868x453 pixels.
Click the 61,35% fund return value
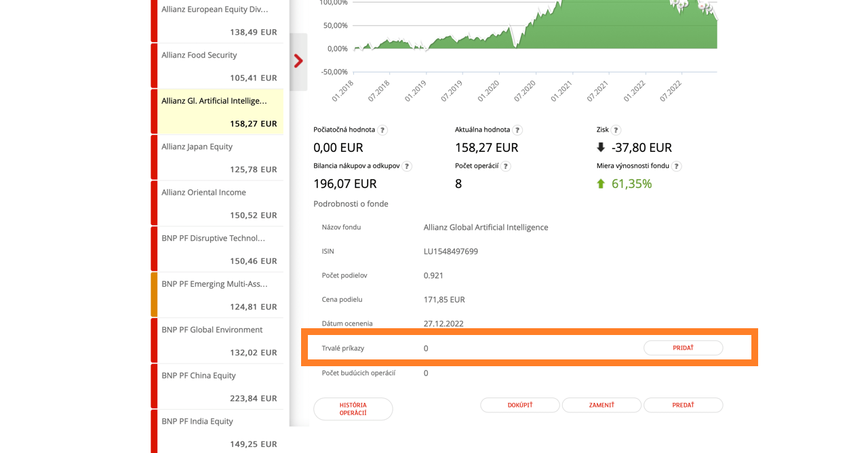pyautogui.click(x=631, y=184)
